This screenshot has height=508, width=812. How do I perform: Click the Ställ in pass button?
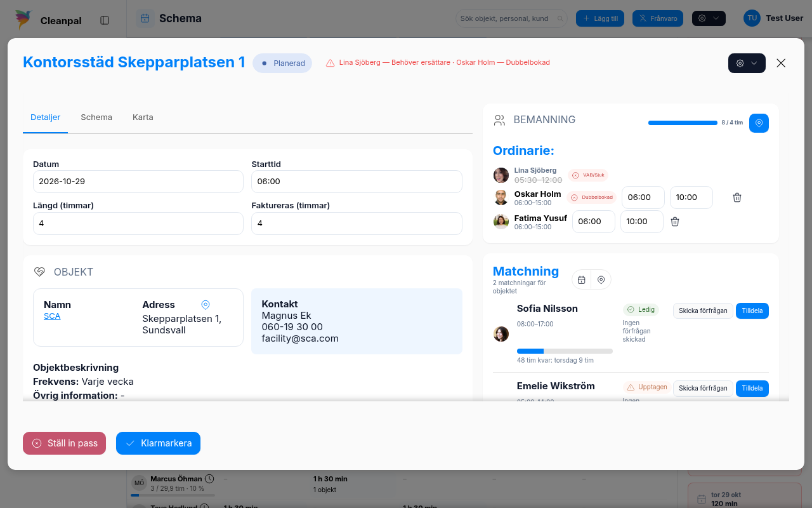[64, 443]
